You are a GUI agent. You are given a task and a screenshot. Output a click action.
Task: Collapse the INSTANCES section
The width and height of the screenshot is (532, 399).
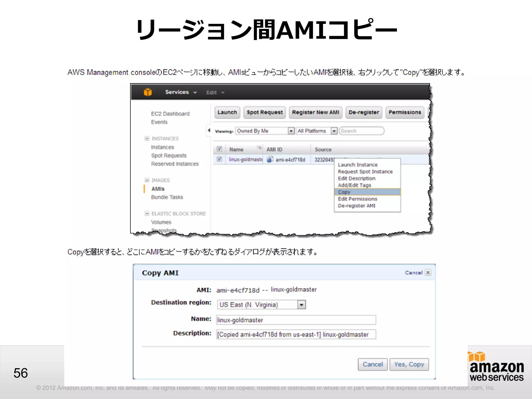point(147,138)
